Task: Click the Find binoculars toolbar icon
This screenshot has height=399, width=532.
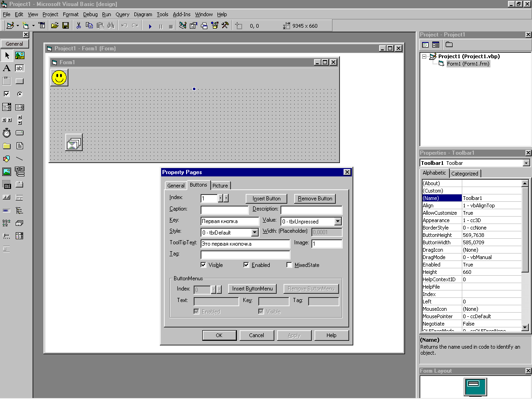Action: (x=111, y=25)
